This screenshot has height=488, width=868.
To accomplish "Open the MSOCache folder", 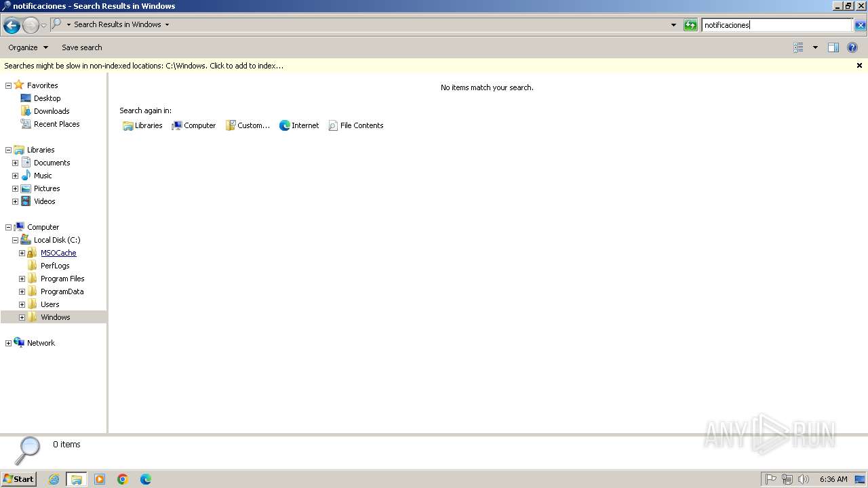I will coord(58,253).
